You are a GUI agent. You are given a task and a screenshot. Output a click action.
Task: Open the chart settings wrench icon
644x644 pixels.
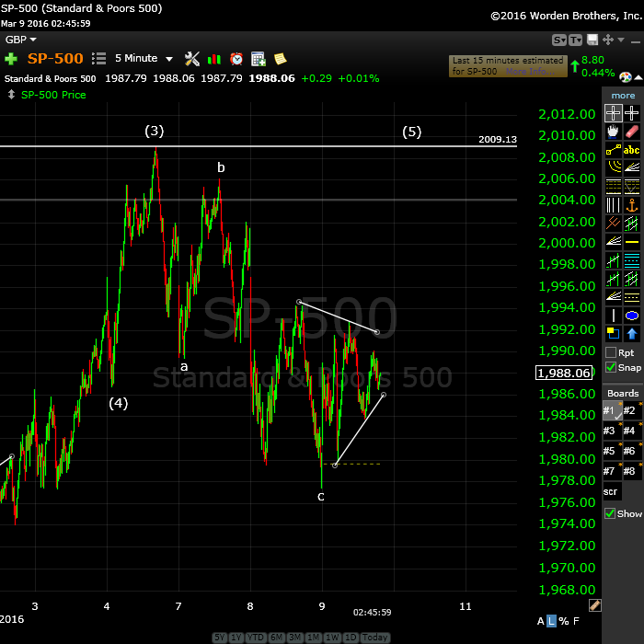(191, 59)
